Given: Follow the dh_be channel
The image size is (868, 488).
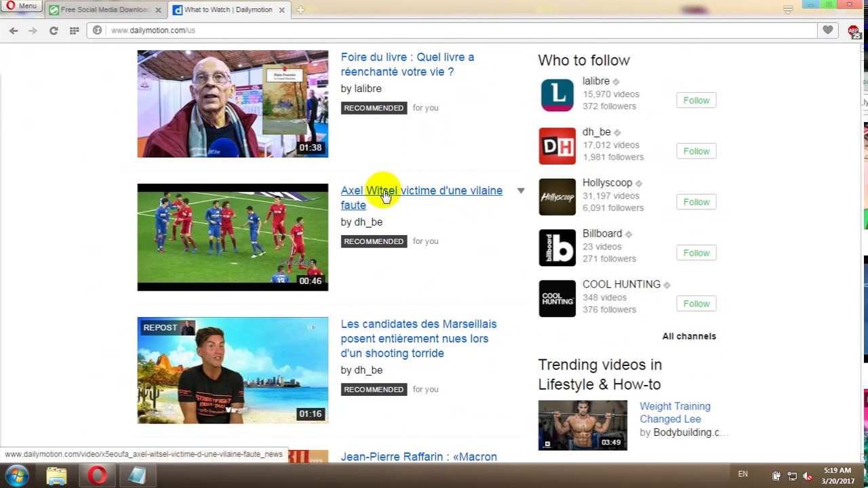Looking at the screenshot, I should pos(696,151).
